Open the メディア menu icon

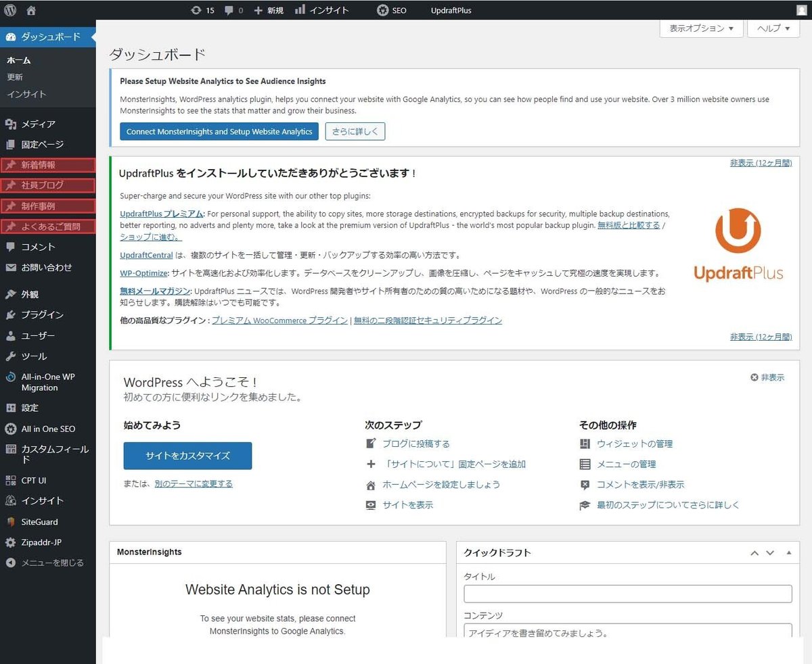tap(10, 124)
